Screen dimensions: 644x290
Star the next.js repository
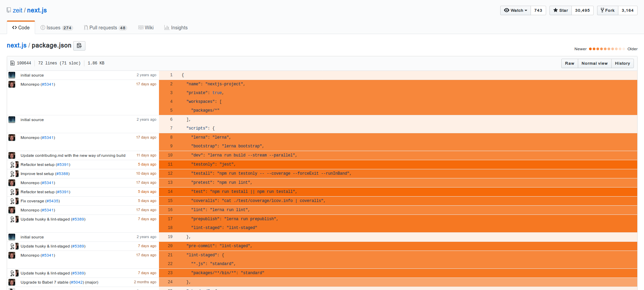(x=561, y=10)
